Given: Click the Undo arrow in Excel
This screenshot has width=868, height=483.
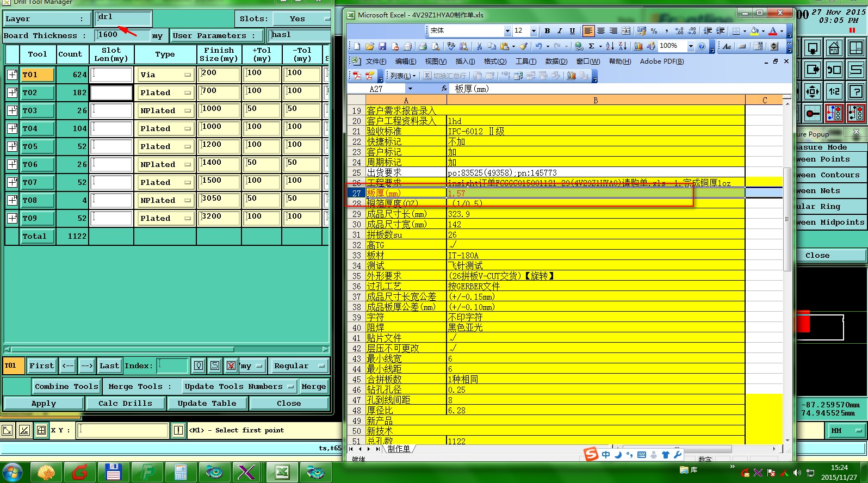Looking at the screenshot, I should pos(538,46).
